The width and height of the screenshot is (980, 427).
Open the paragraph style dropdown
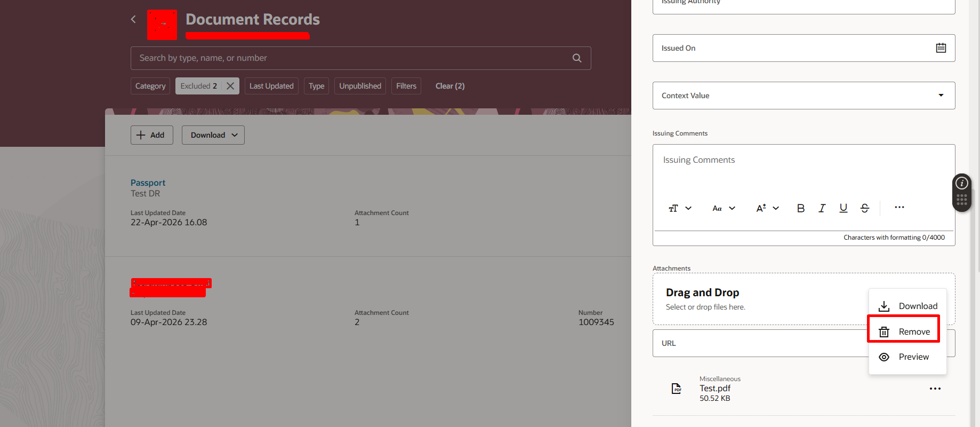[680, 208]
